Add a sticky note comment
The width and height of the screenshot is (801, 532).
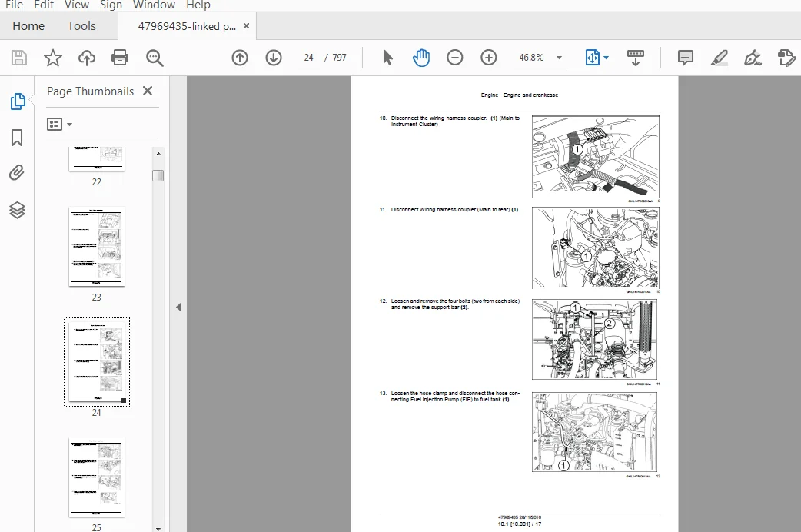[685, 57]
